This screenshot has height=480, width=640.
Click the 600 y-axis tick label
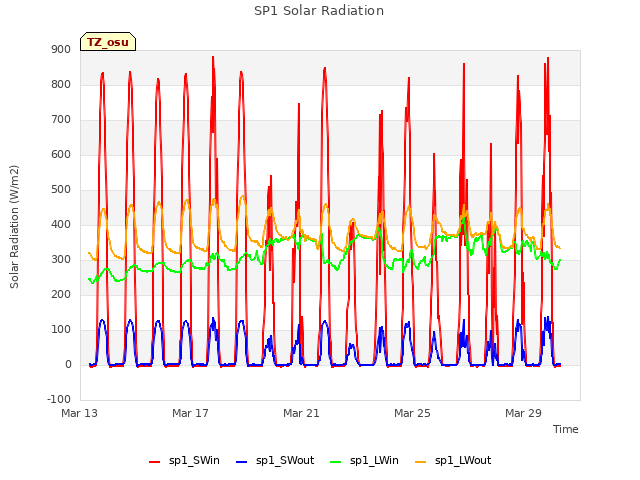click(x=61, y=155)
